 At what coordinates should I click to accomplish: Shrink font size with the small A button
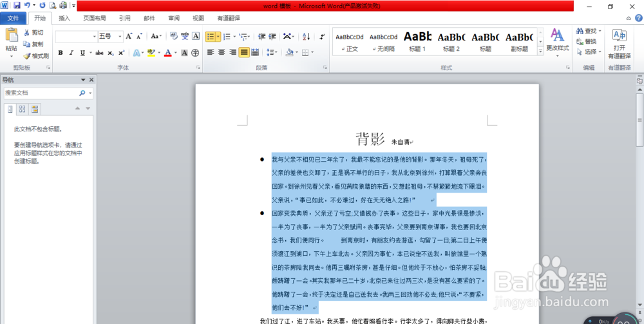pos(139,36)
